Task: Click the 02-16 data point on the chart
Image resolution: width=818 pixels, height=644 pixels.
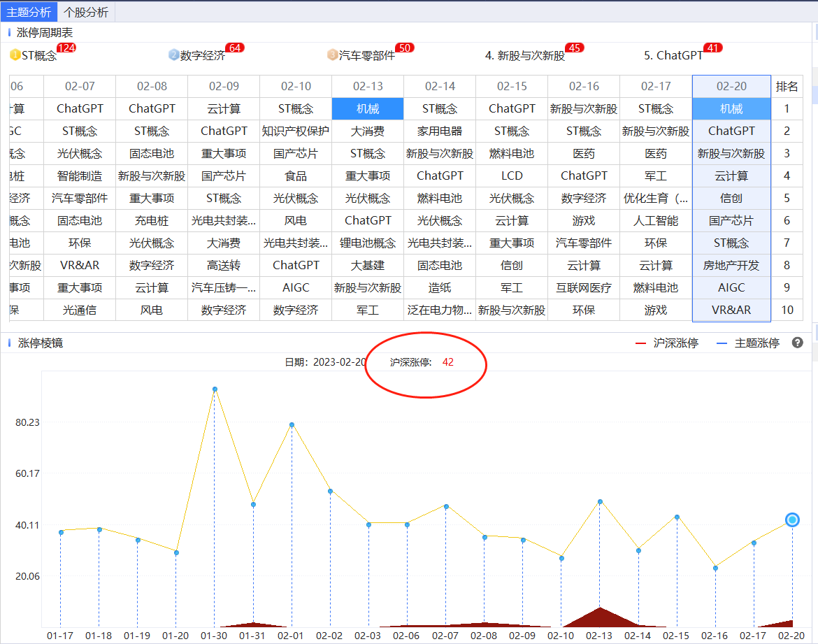Action: coord(715,568)
